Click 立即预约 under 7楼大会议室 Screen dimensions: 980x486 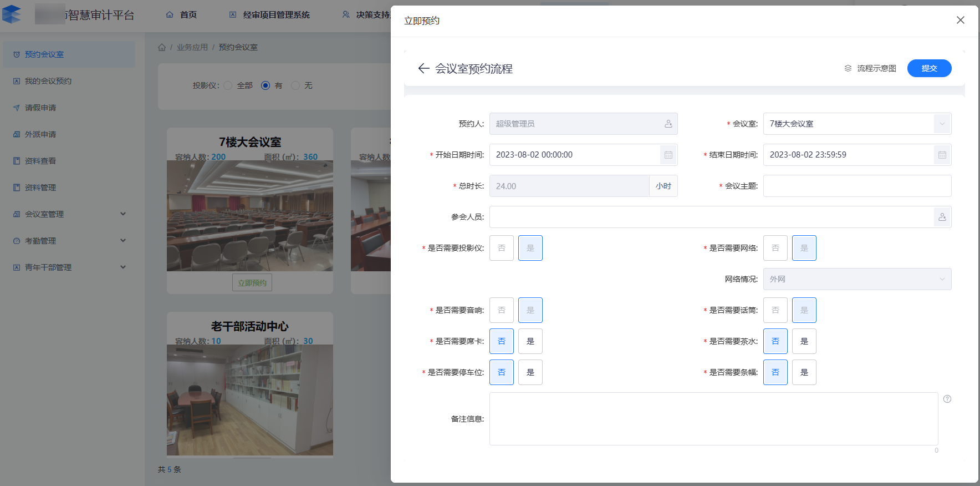[x=252, y=282]
